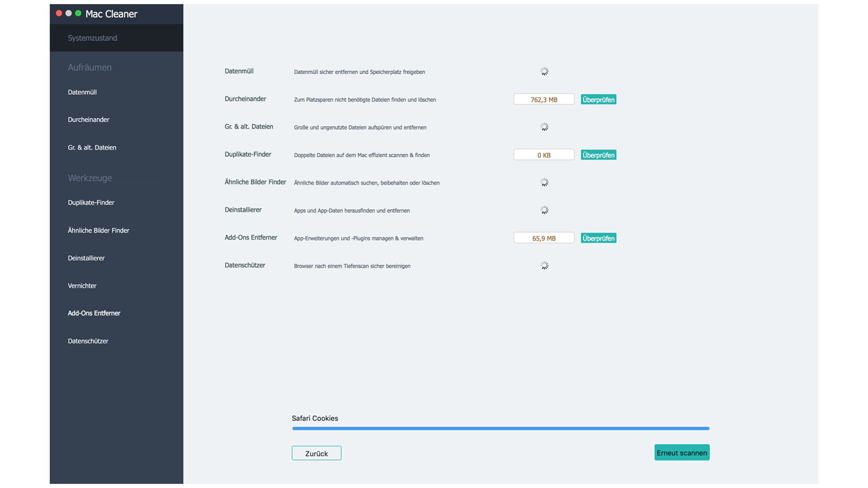Click the spinner beside Gr. & alt. Dateien
The image size is (868, 488).
coord(544,127)
